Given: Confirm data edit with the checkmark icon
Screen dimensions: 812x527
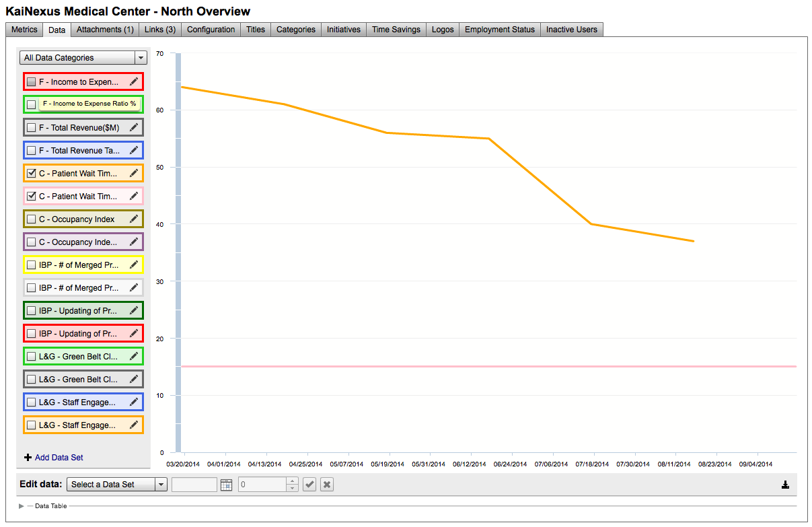Looking at the screenshot, I should pos(309,485).
